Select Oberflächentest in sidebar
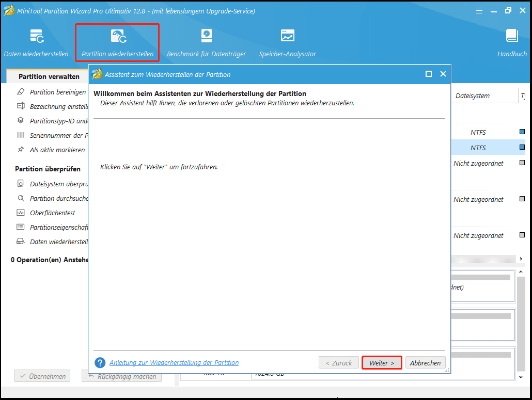This screenshot has height=400, width=532. [x=53, y=213]
